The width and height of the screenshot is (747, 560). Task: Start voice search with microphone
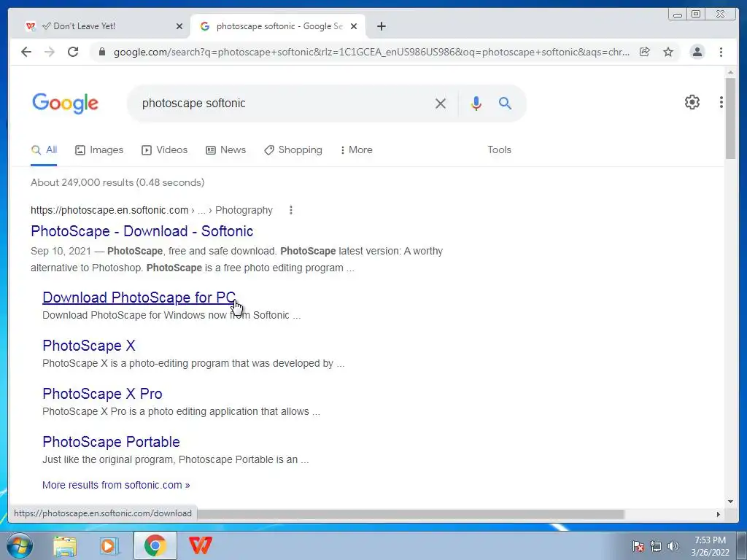tap(476, 104)
